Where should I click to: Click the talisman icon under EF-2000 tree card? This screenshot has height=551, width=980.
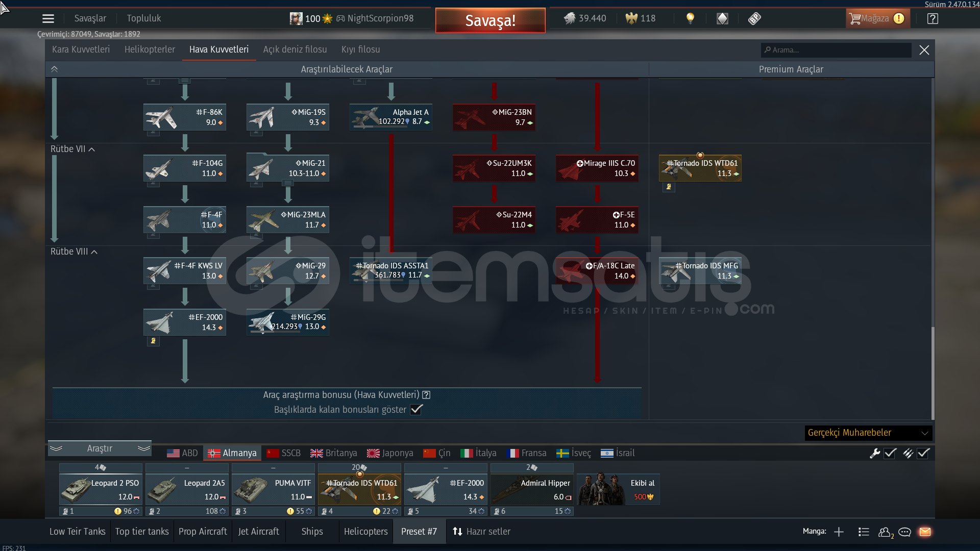[153, 341]
